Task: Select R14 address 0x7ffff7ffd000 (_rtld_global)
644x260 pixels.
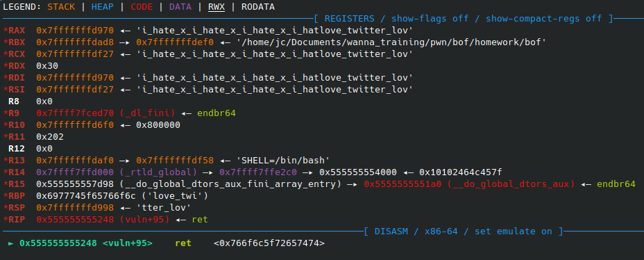Action: [117, 172]
